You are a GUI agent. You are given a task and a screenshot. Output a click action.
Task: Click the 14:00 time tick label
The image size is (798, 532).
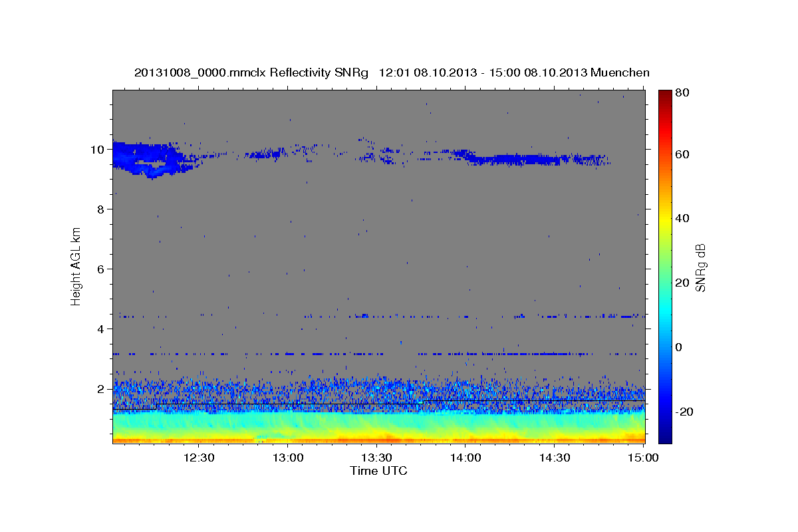tap(465, 458)
